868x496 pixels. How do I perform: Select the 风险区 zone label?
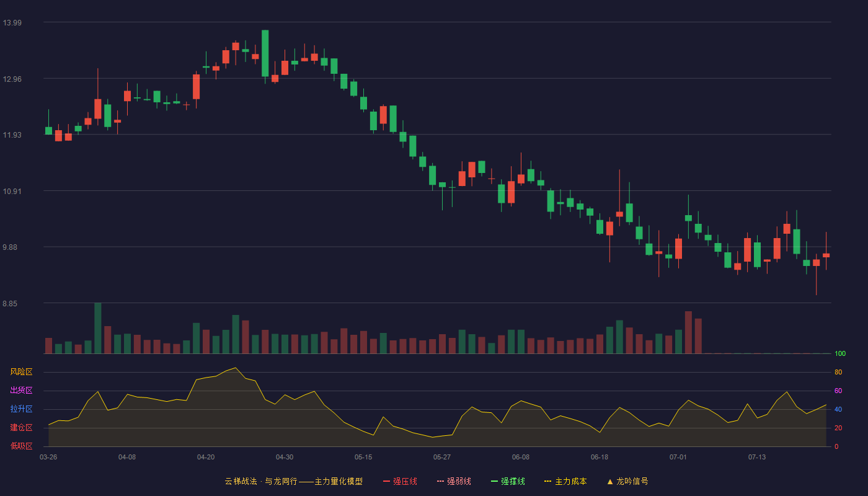21,372
